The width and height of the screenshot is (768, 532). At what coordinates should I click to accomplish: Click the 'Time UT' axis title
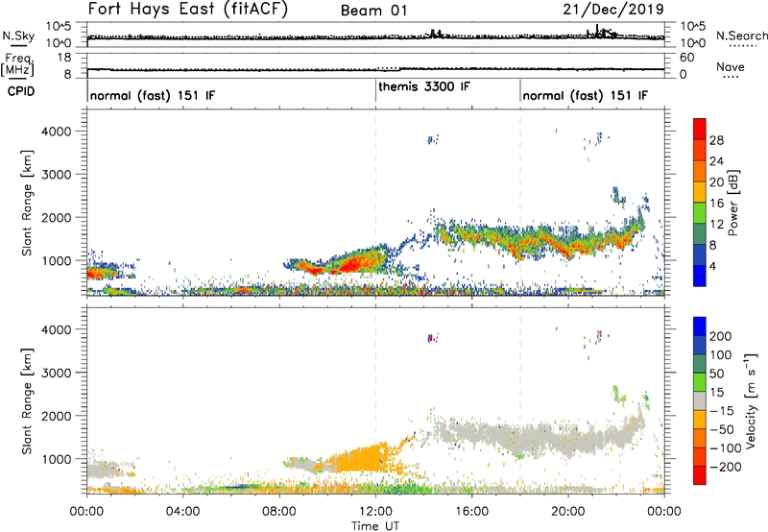375,526
